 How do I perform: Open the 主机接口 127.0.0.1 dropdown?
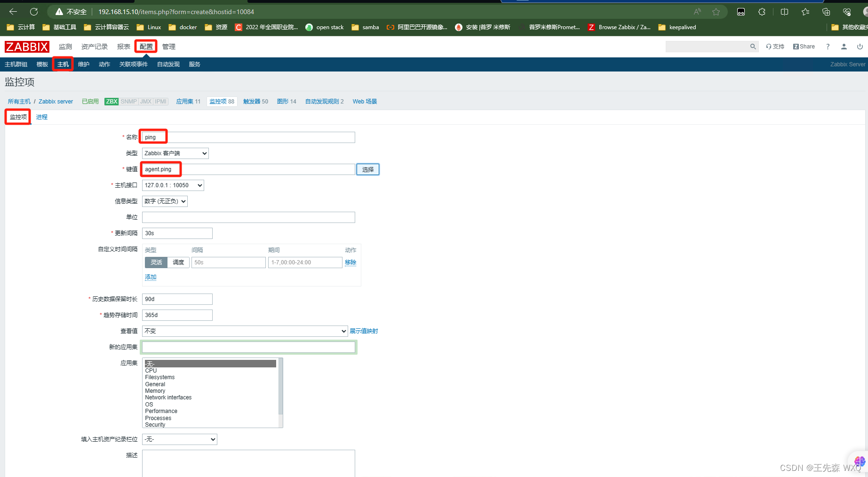click(173, 185)
